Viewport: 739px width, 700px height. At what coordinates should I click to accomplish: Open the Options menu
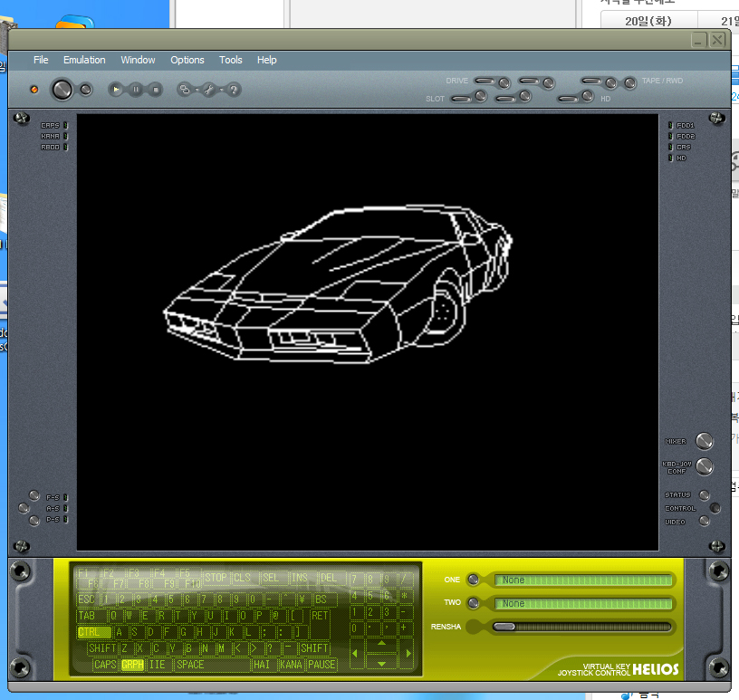187,60
